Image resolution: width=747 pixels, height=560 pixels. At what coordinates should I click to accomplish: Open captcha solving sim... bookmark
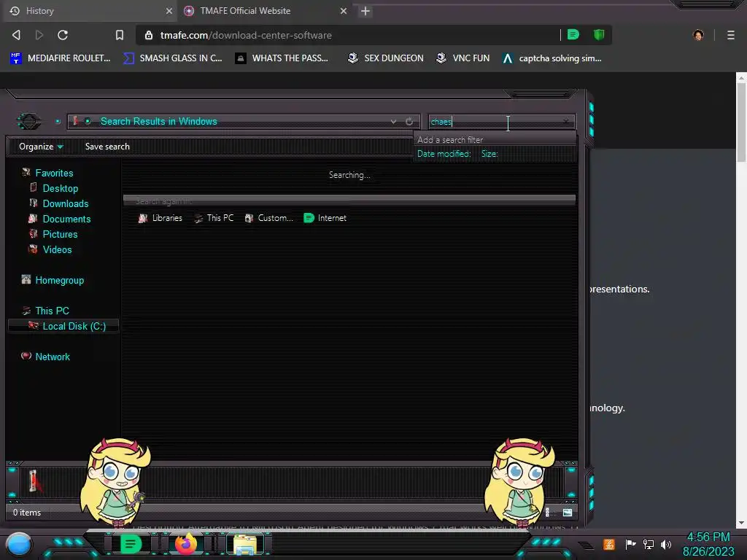(552, 58)
